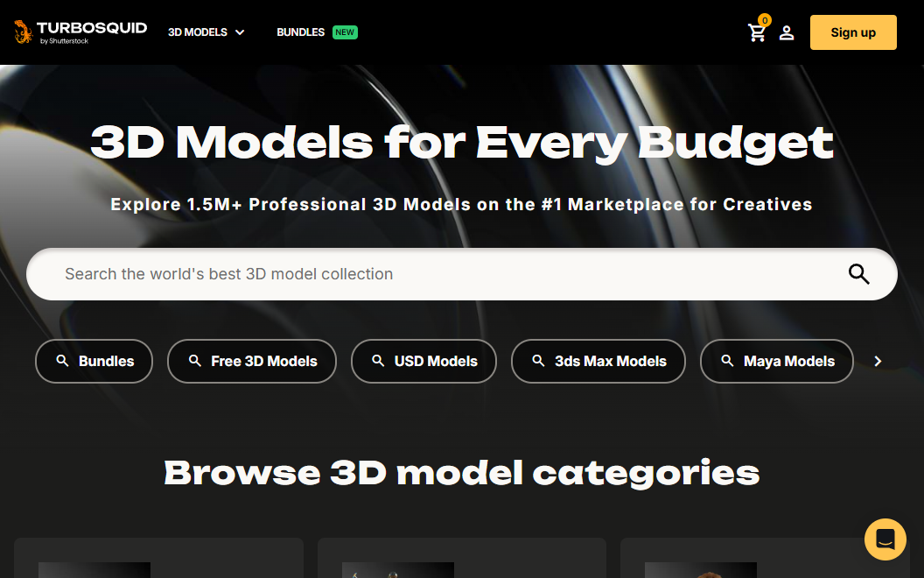Pick the Maya Models search tag
Screen dimensions: 924x578
point(777,361)
